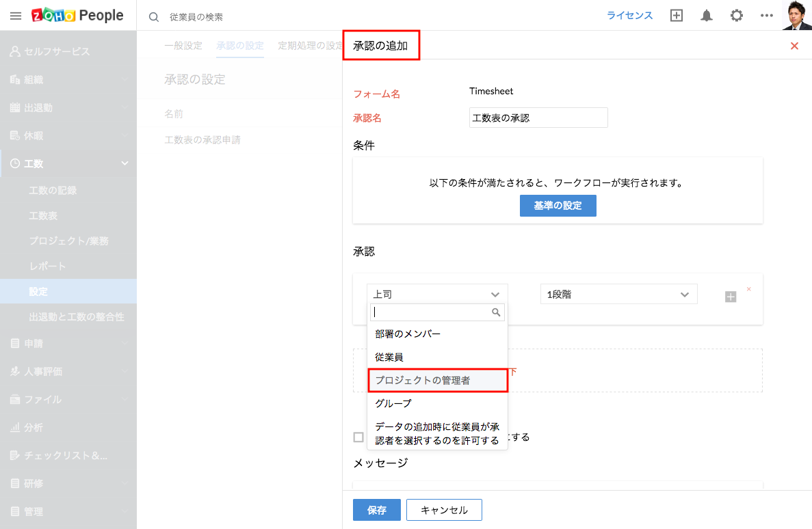This screenshot has height=529, width=812.
Task: Expand the 出退勤 sidebar section chevron
Action: click(125, 107)
